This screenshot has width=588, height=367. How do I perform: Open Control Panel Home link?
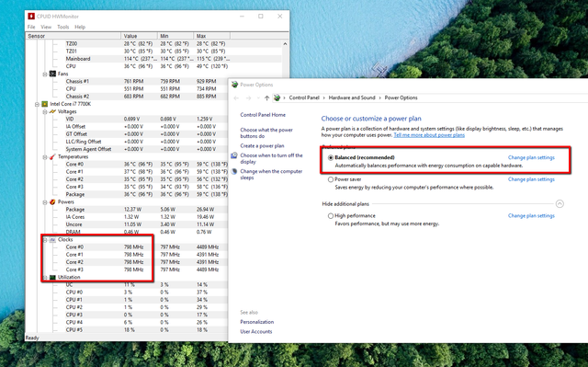(263, 115)
